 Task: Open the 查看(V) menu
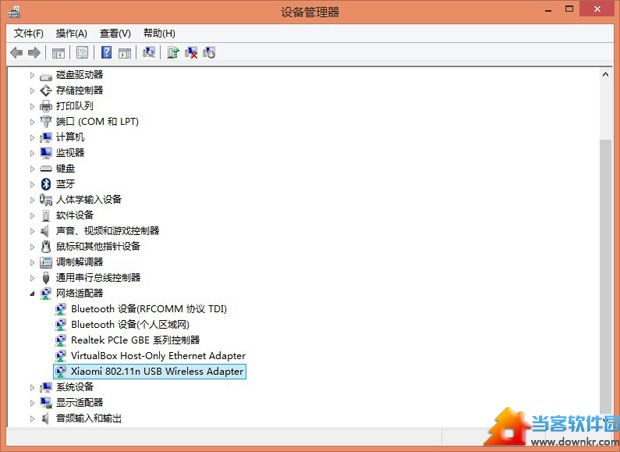115,33
